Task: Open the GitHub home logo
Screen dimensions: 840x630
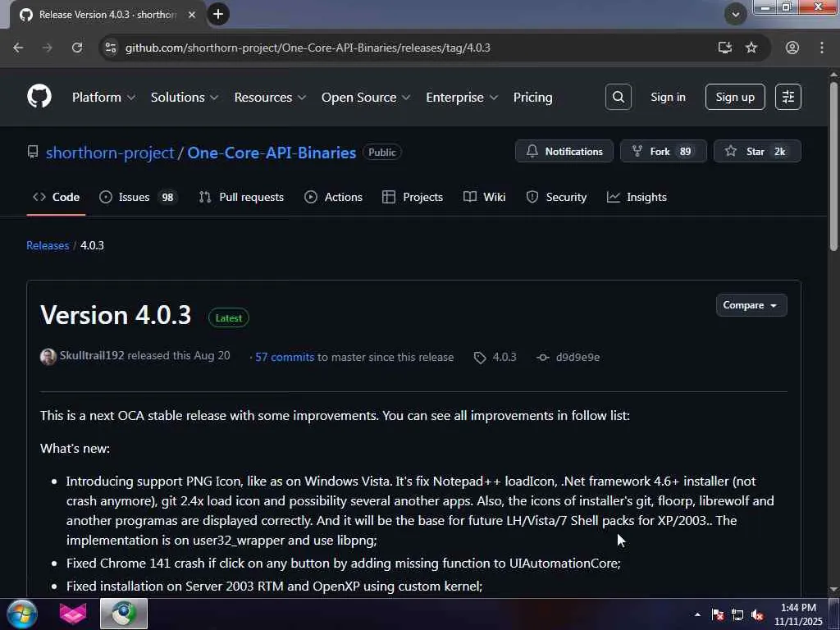Action: pyautogui.click(x=39, y=97)
